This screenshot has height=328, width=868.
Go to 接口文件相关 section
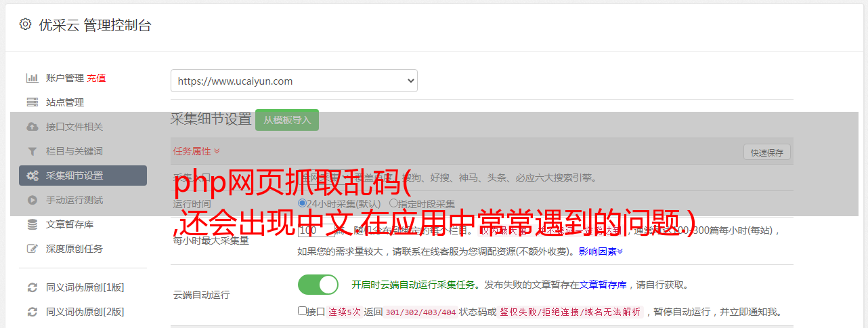tap(74, 127)
